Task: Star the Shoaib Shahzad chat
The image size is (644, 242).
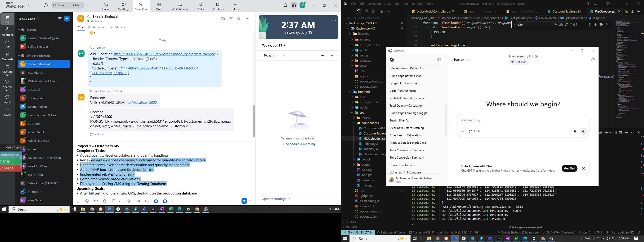Action: click(x=89, y=17)
